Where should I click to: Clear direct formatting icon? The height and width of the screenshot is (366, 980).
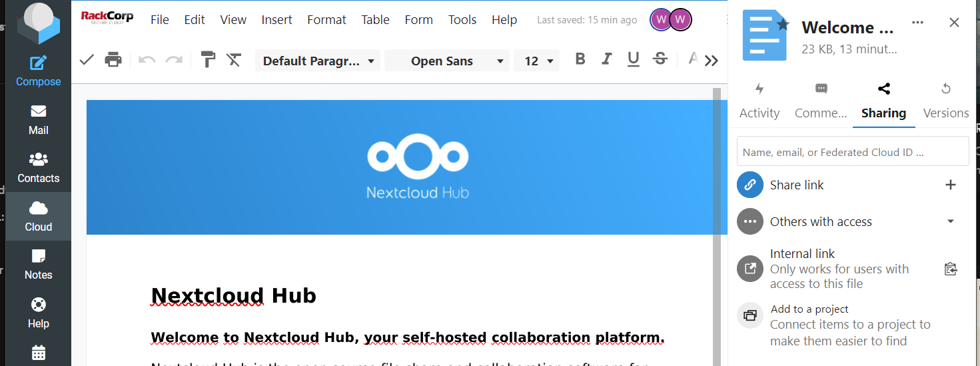[234, 60]
